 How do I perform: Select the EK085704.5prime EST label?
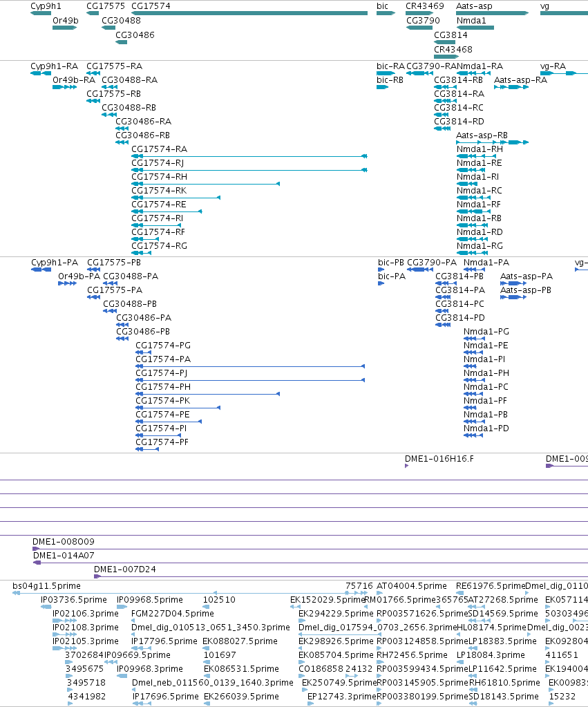[336, 655]
